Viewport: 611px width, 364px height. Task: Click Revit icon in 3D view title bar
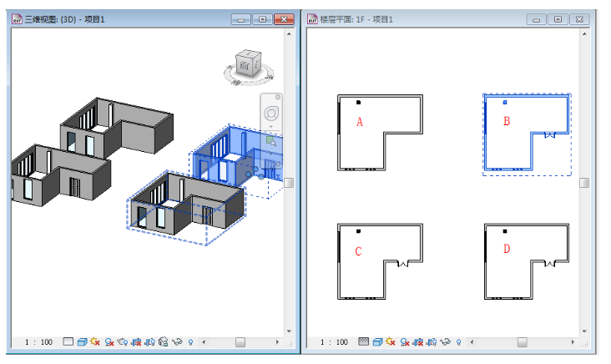pos(18,19)
